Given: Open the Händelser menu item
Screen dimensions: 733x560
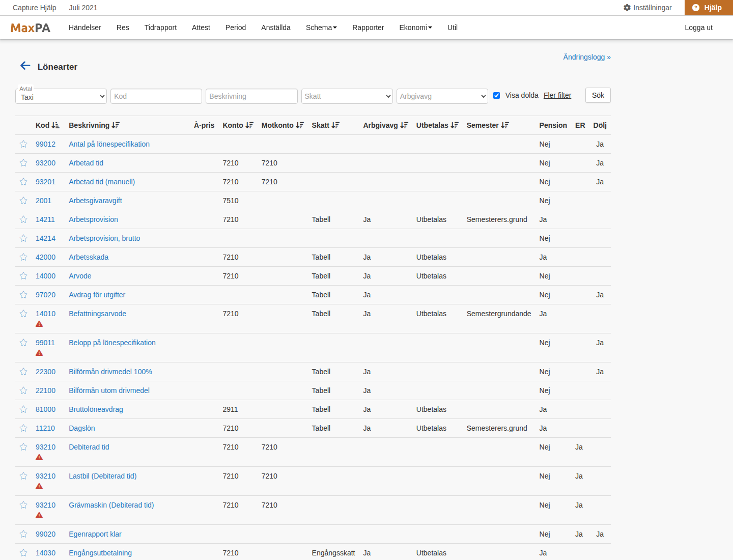Looking at the screenshot, I should pyautogui.click(x=85, y=27).
